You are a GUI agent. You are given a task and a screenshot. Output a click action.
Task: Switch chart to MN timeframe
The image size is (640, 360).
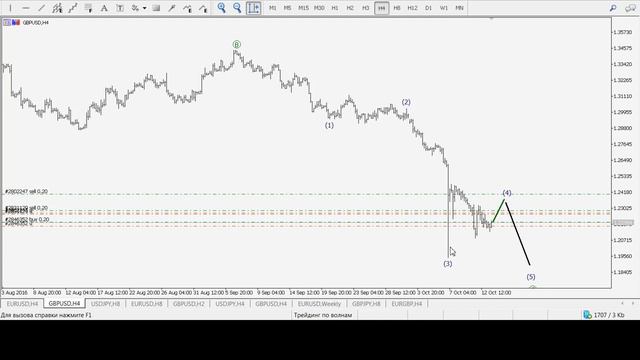[x=460, y=8]
